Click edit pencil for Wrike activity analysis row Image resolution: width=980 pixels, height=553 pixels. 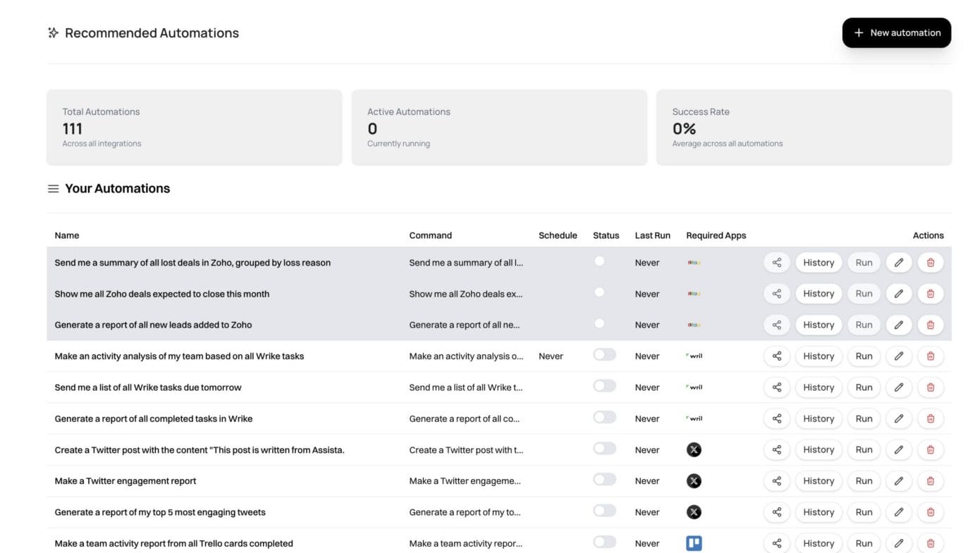point(898,356)
